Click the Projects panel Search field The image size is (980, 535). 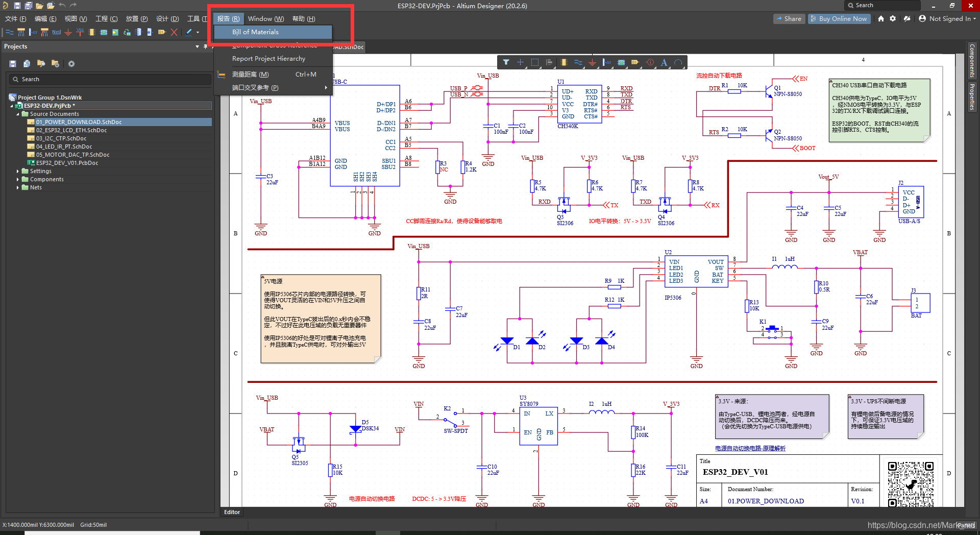click(x=110, y=79)
